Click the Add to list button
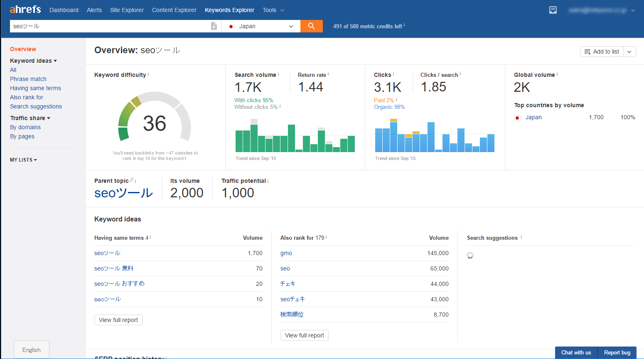Screen dimensions: 644x359 point(602,52)
